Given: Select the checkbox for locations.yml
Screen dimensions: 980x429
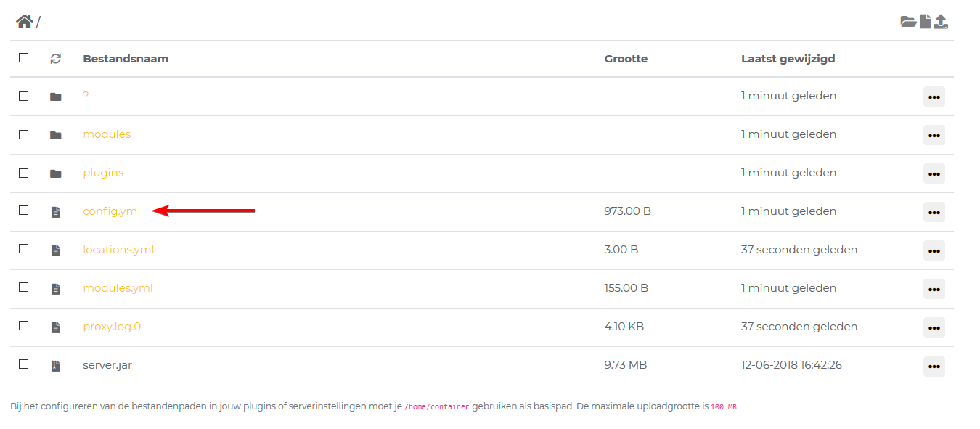Looking at the screenshot, I should [24, 249].
